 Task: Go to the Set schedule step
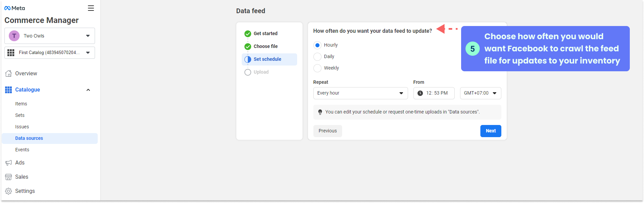click(269, 59)
